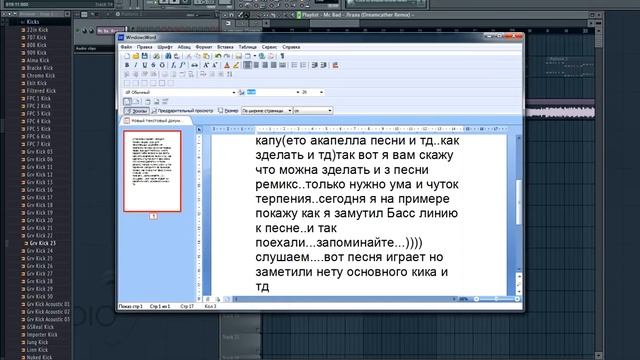This screenshot has height=360, width=640.
Task: Click the WindowsWord title bar app icon
Action: 121,38
